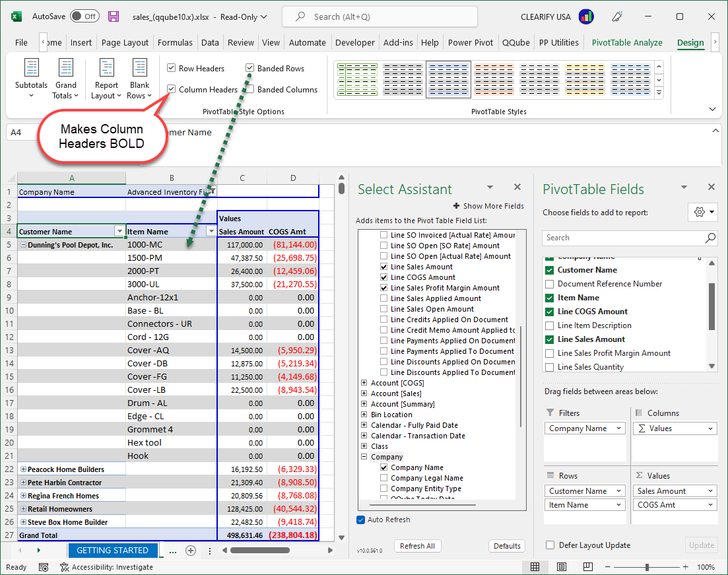The image size is (728, 575).
Task: Switch to Normal view in status bar
Action: pyautogui.click(x=535, y=566)
